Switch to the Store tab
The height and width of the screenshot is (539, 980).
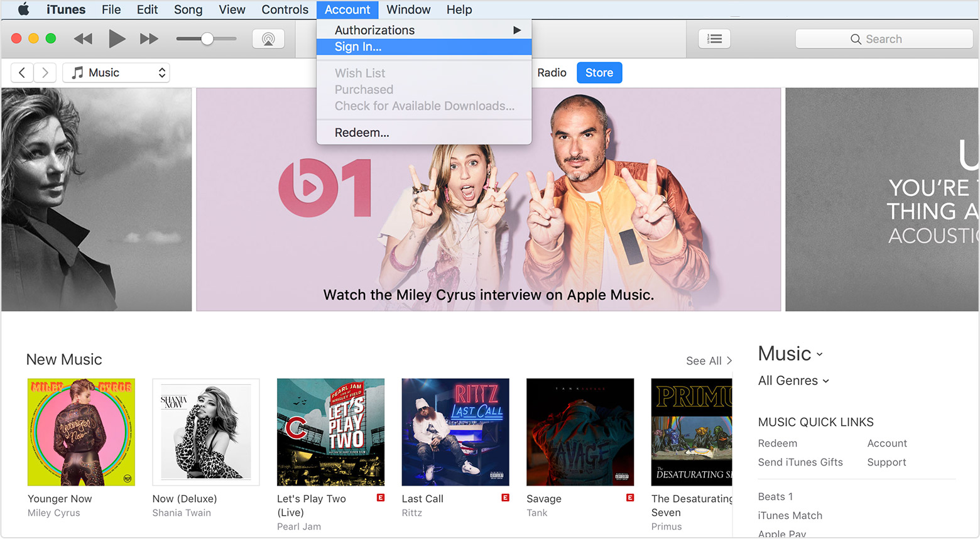599,73
